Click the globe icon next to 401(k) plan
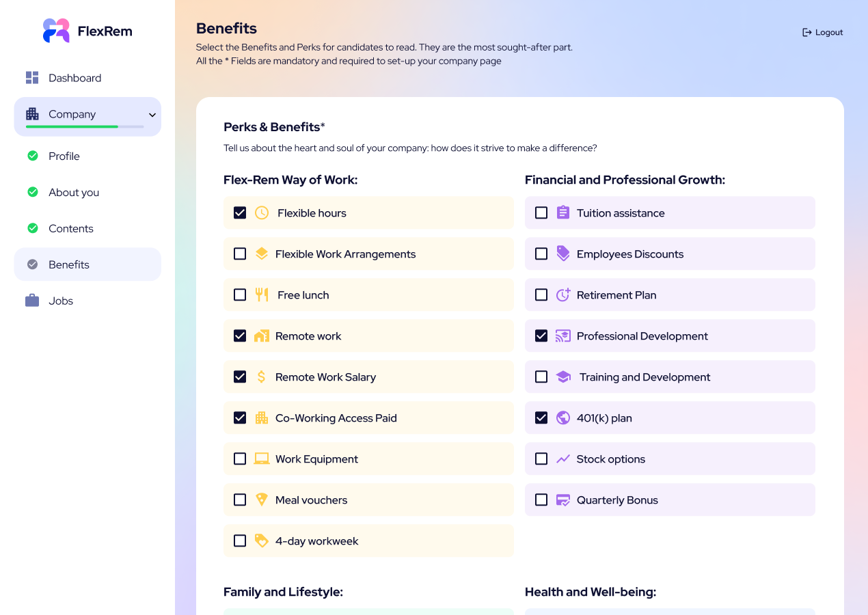This screenshot has height=615, width=868. (563, 418)
